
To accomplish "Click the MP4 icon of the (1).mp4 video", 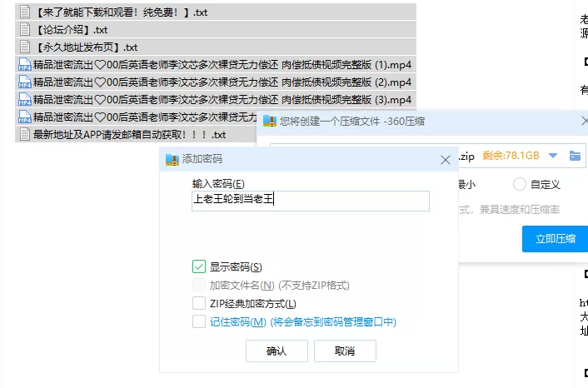I will [25, 65].
